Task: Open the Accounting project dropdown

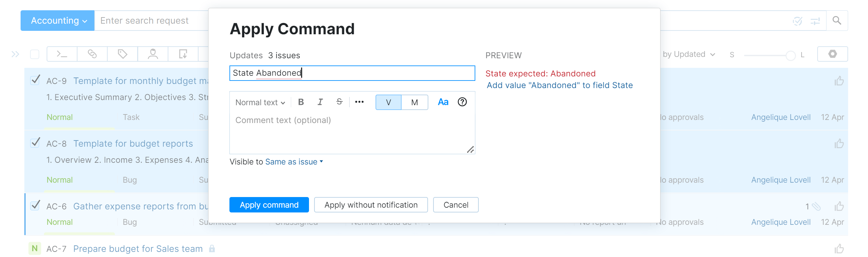Action: tap(57, 20)
